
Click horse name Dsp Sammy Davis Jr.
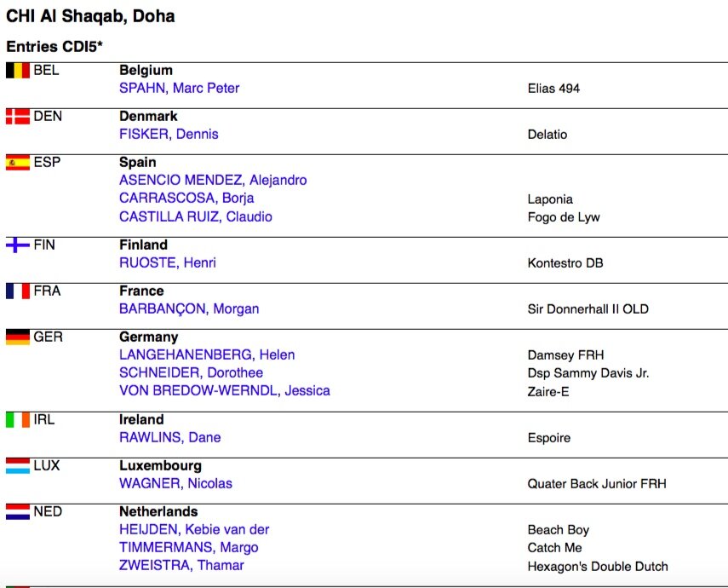click(x=588, y=373)
